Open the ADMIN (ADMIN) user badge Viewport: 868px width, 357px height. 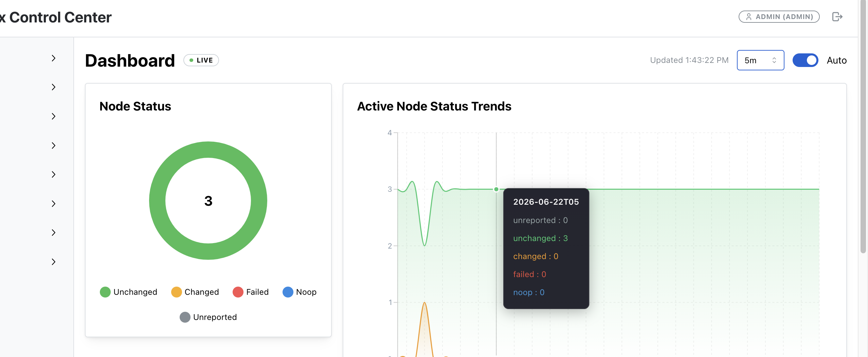click(x=779, y=17)
